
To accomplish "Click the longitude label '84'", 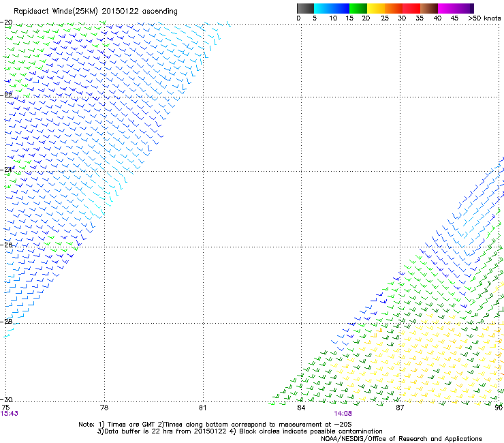I will pos(301,408).
